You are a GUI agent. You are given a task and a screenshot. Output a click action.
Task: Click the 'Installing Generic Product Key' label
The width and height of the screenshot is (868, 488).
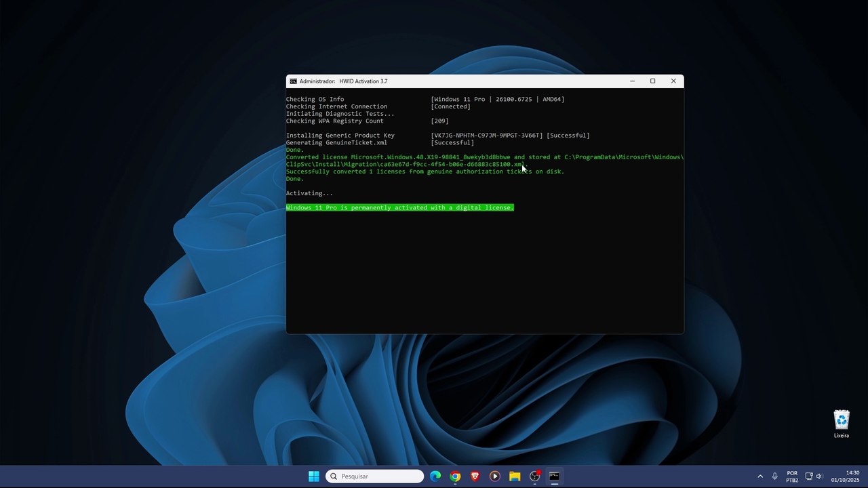pyautogui.click(x=340, y=136)
